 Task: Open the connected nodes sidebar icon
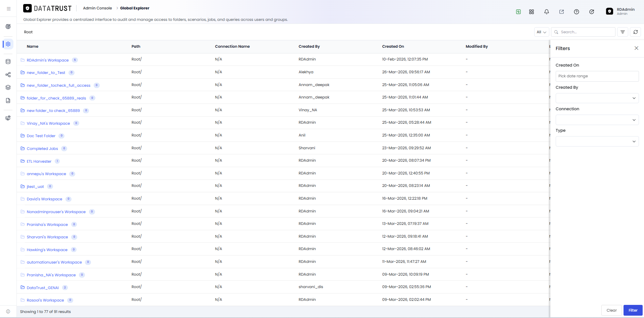8,75
